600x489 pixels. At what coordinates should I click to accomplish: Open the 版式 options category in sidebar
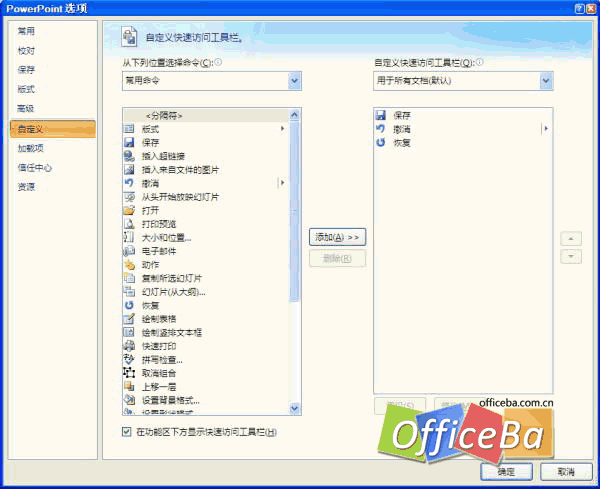(x=26, y=89)
